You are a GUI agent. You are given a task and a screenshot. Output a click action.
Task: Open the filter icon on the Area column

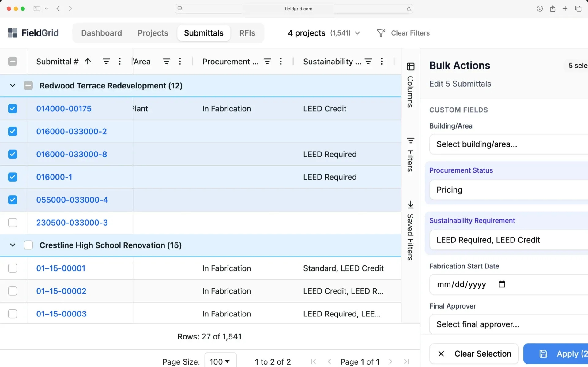pyautogui.click(x=166, y=61)
